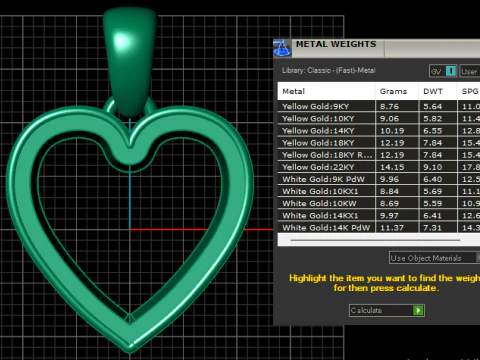Click the 8.76 grams value

pos(389,106)
